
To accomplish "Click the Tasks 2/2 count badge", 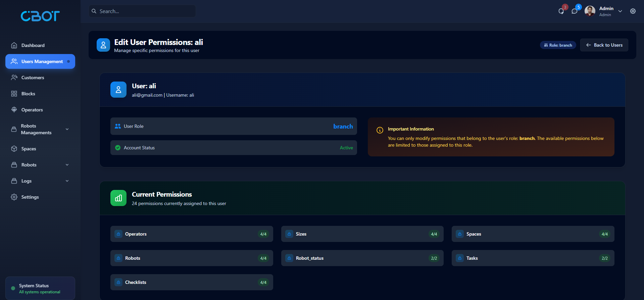I will tap(605, 258).
